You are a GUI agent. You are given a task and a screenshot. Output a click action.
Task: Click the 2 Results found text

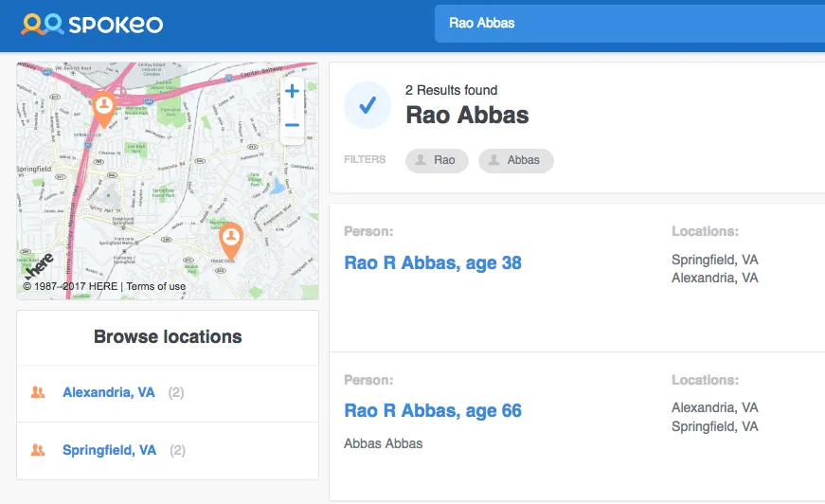452,91
